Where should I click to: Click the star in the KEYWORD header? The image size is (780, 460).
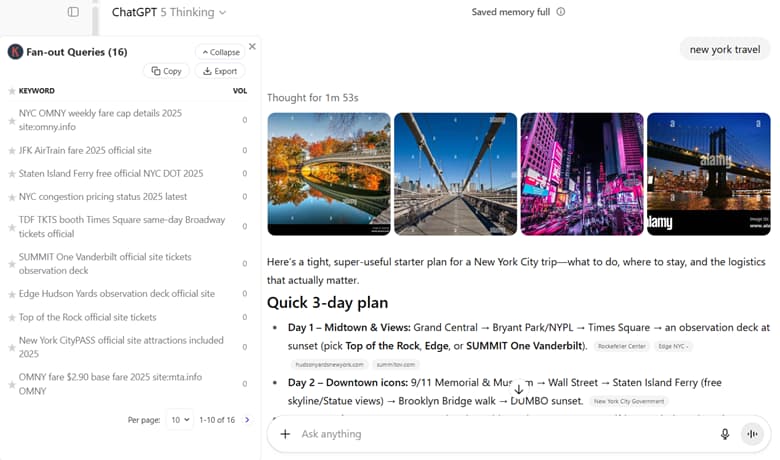click(12, 91)
